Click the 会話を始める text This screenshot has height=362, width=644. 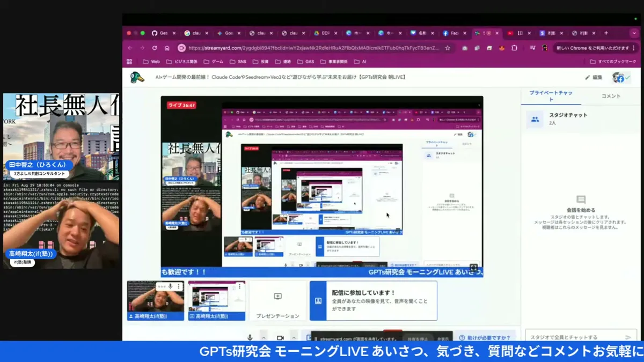(581, 210)
